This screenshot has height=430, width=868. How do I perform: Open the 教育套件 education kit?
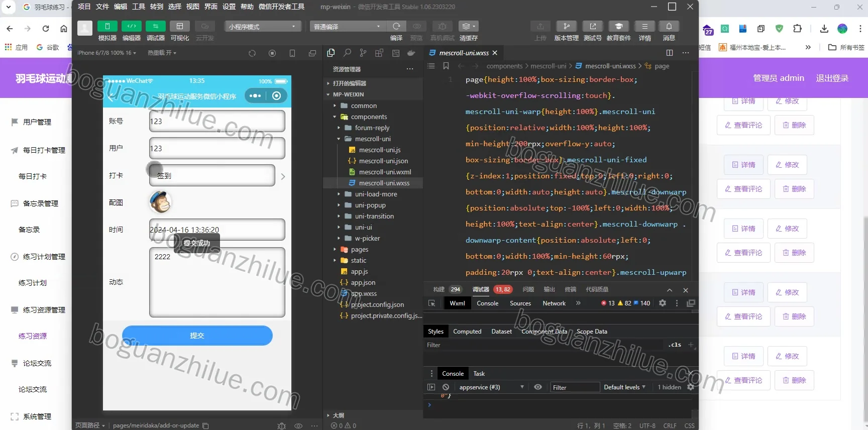coord(618,26)
